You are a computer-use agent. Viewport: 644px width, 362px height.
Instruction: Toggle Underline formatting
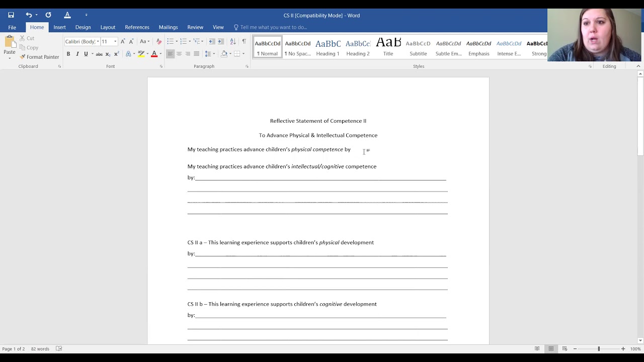pos(86,54)
